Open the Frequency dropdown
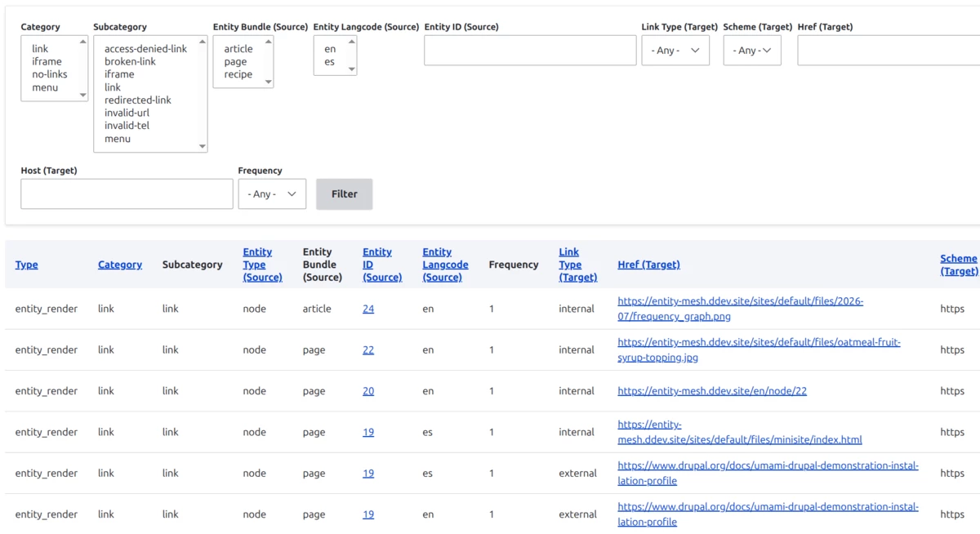The width and height of the screenshot is (980, 534). click(272, 194)
